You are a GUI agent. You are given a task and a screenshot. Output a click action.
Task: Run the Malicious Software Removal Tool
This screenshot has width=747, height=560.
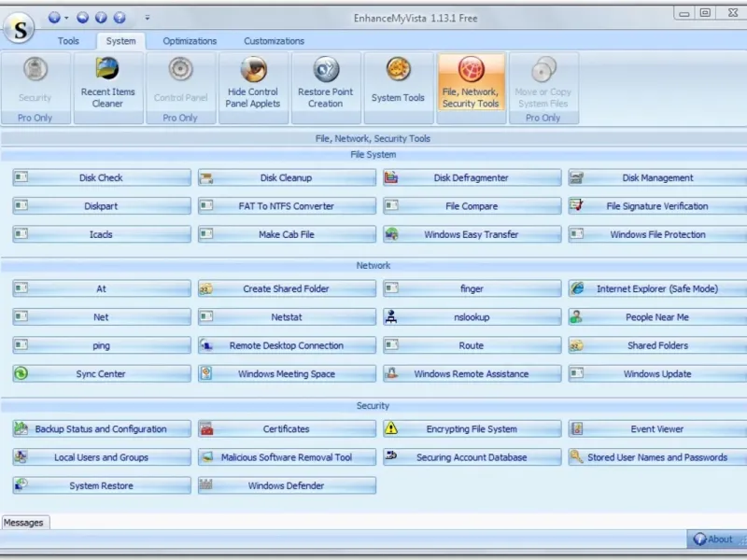click(287, 458)
